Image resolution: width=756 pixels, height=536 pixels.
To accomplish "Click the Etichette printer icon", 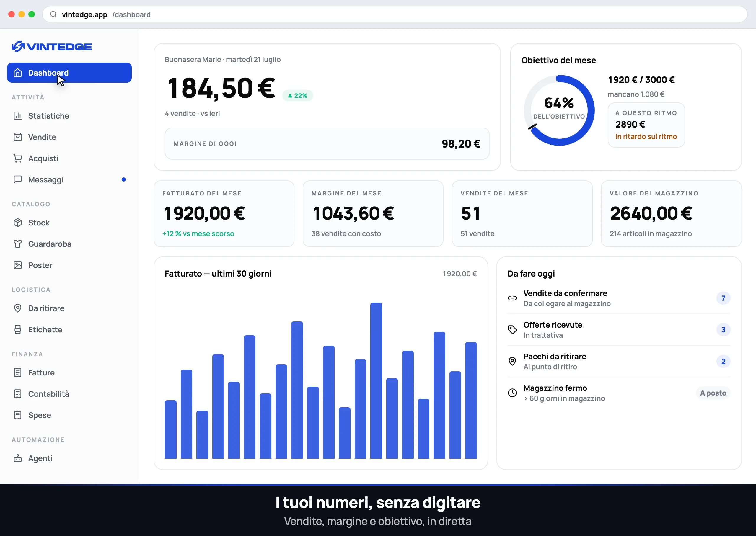I will [x=18, y=329].
